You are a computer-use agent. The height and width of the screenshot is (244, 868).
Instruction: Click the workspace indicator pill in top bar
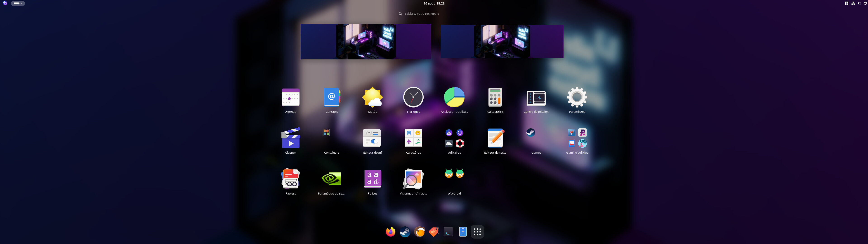18,3
